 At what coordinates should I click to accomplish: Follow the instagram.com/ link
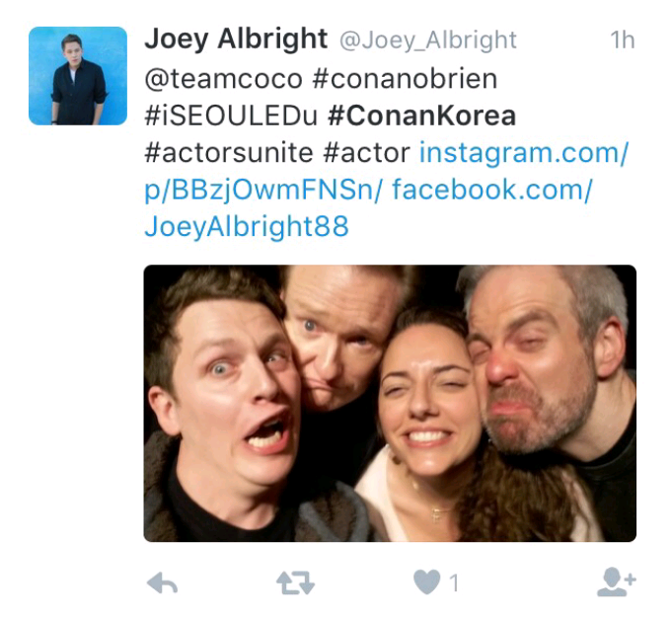[524, 153]
